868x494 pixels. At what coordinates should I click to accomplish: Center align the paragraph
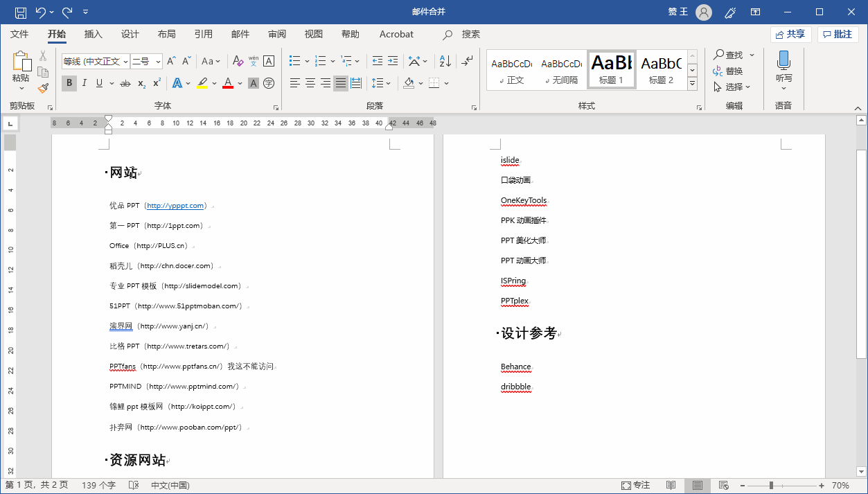tap(310, 83)
